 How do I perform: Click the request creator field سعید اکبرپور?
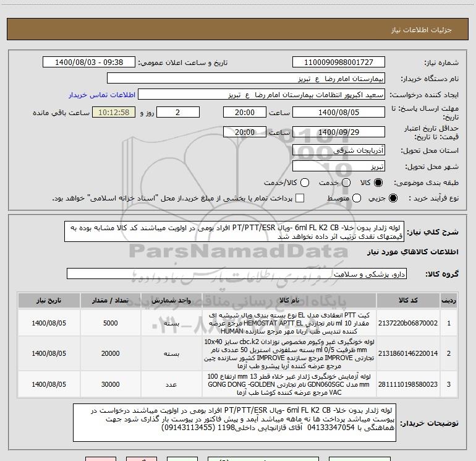[x=261, y=95]
